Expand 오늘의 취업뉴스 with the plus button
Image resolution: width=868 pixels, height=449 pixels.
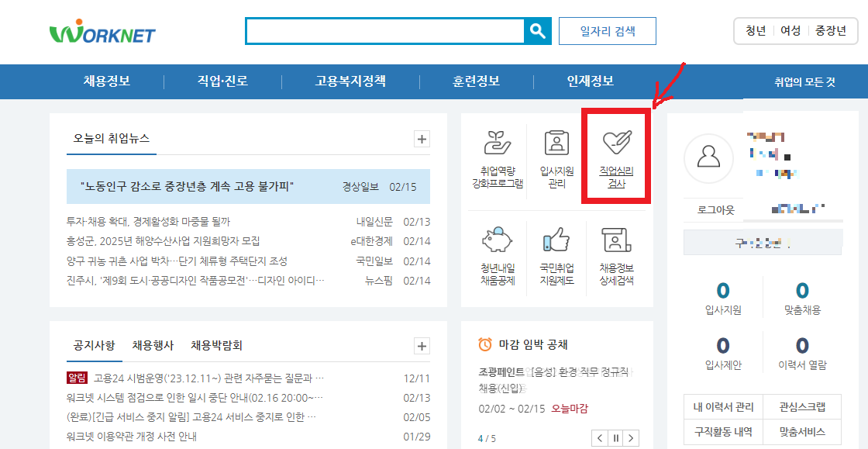(x=421, y=138)
